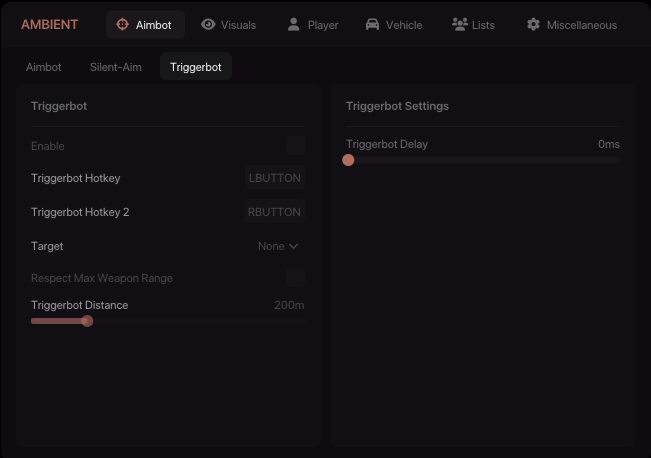Click the Triggerbot Delay slider handle
The width and height of the screenshot is (651, 458).
[348, 160]
